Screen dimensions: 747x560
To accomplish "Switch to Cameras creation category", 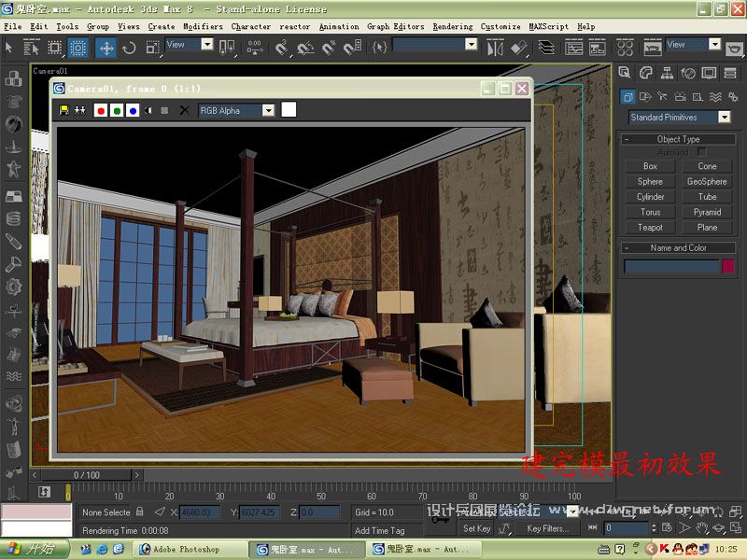I will (x=681, y=96).
